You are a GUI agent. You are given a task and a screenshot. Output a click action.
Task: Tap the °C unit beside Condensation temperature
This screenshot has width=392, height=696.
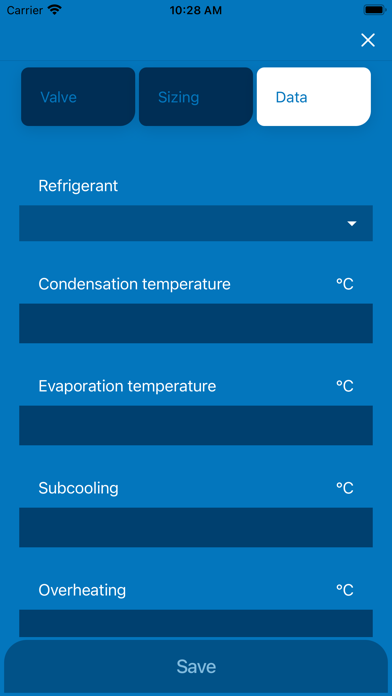(344, 284)
